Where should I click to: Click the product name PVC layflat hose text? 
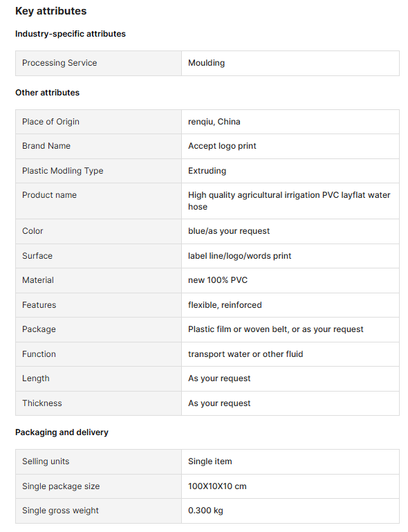(x=289, y=201)
